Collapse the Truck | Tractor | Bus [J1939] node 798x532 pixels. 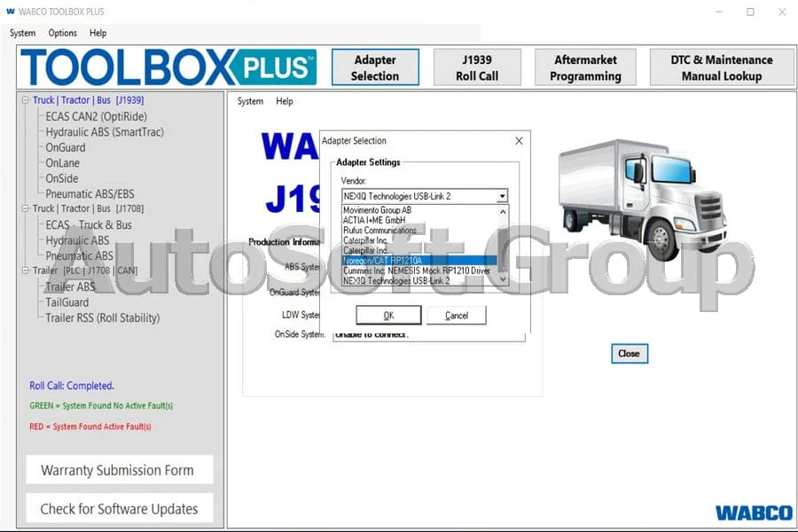coord(25,100)
